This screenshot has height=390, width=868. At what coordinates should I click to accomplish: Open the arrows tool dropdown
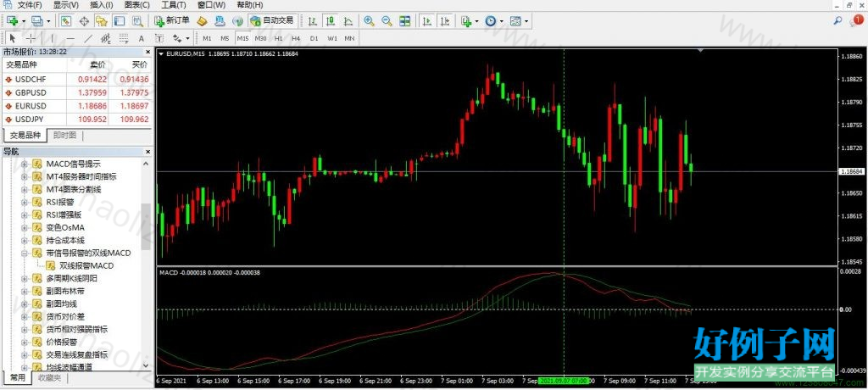(x=187, y=39)
